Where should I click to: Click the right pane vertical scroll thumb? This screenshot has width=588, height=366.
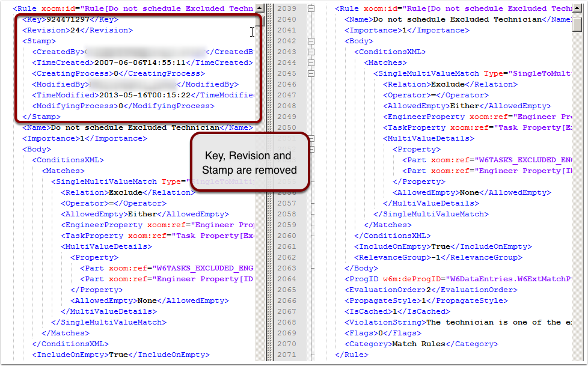[x=577, y=25]
